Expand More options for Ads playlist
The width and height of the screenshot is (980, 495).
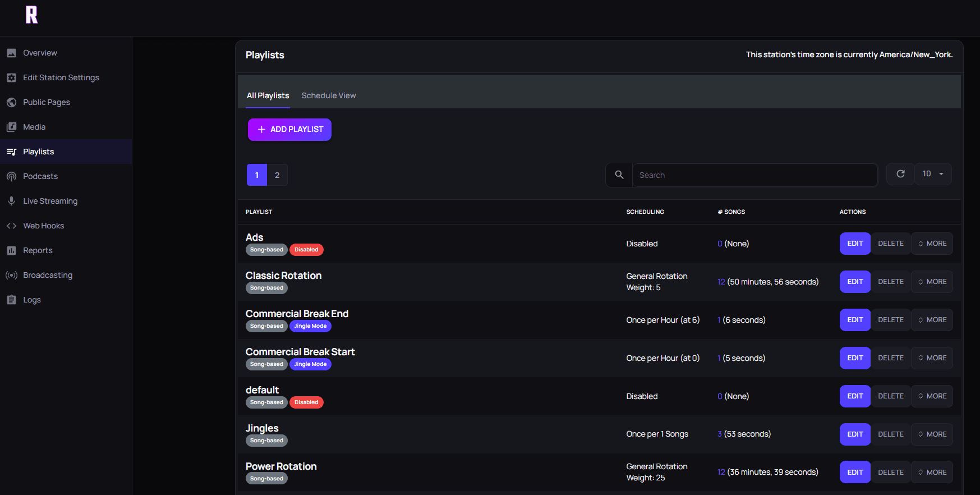pyautogui.click(x=932, y=244)
